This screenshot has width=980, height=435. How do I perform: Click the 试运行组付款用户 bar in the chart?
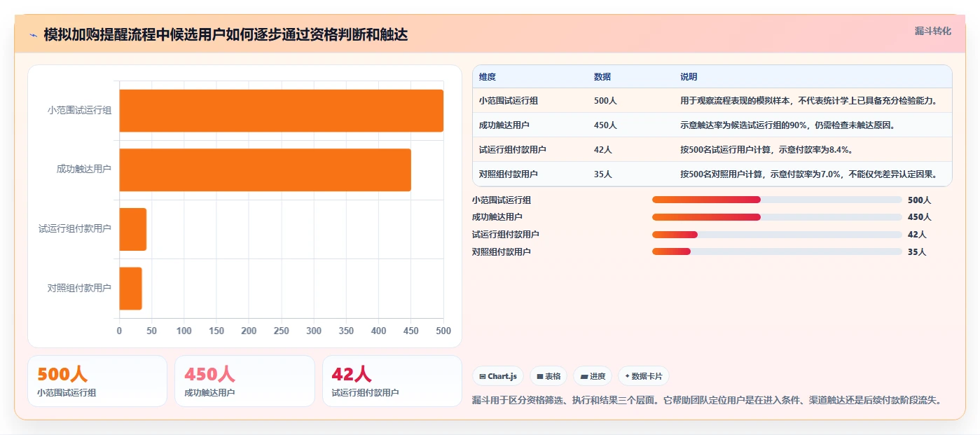pyautogui.click(x=132, y=229)
